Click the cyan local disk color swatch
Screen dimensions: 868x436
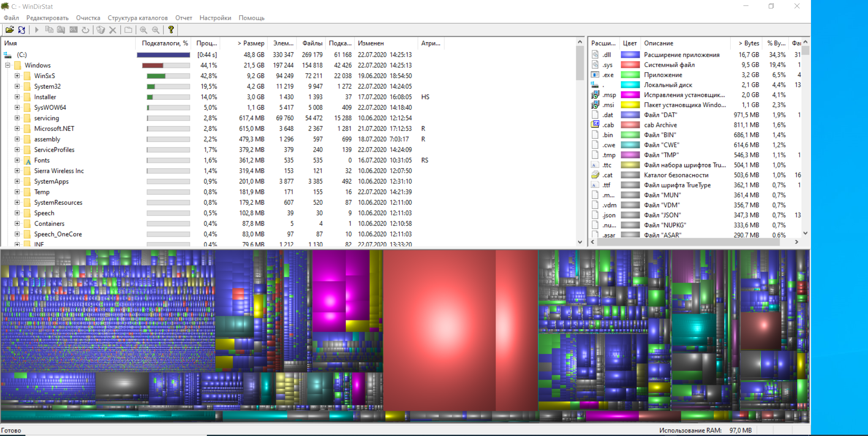point(630,85)
